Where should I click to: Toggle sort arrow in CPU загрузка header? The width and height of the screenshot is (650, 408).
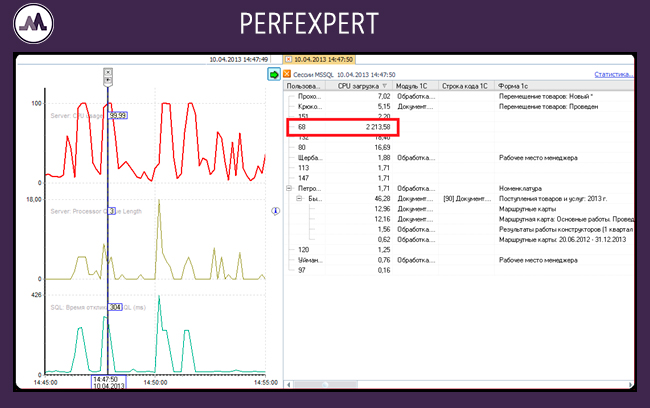[x=385, y=86]
